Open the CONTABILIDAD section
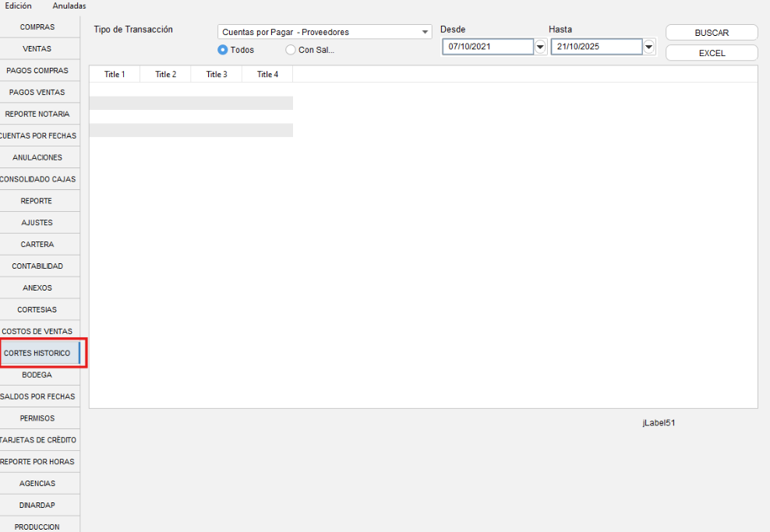Viewport: 770px width, 532px height. (37, 266)
